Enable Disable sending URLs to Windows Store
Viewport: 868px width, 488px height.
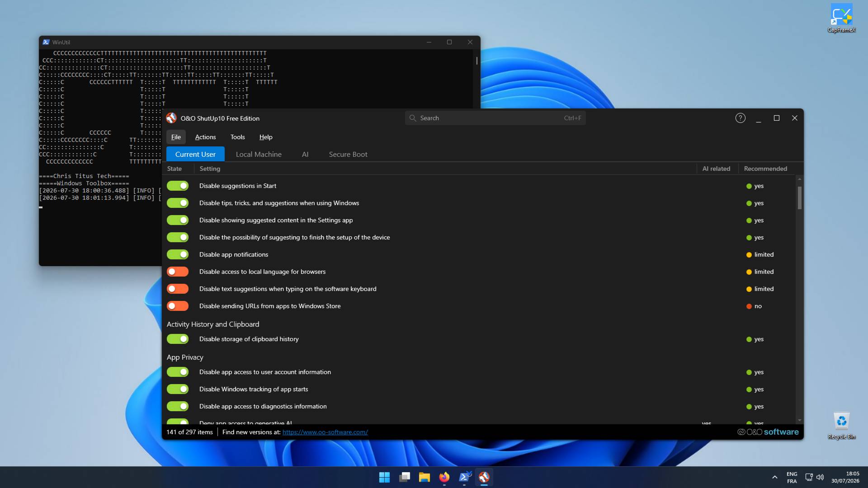point(178,306)
